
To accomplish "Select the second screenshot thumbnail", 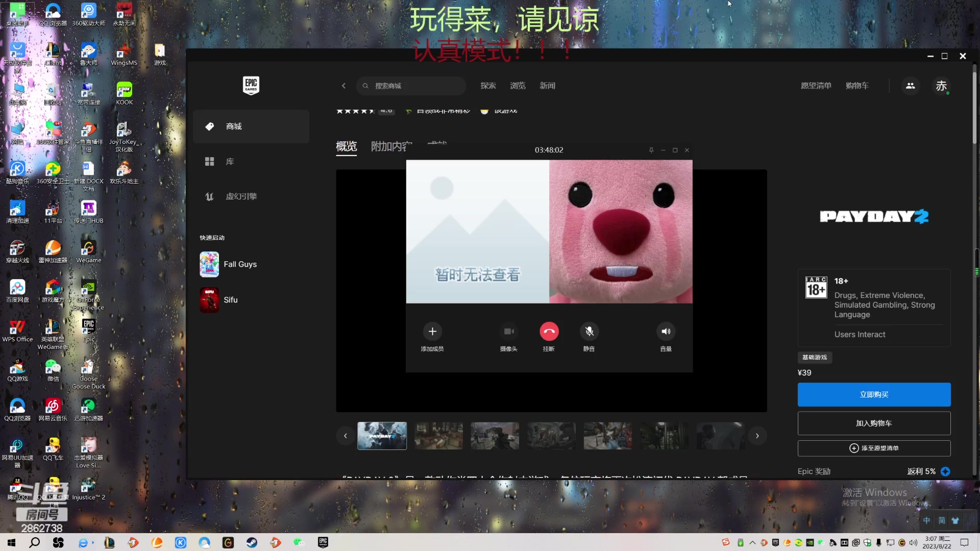I will click(438, 436).
